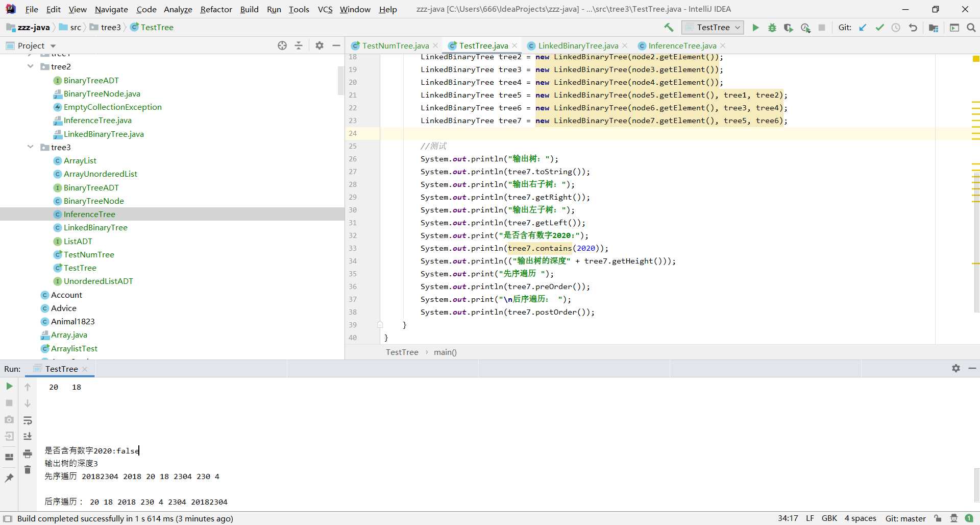This screenshot has width=980, height=525.
Task: Click the Build project hammer icon
Action: pos(669,28)
